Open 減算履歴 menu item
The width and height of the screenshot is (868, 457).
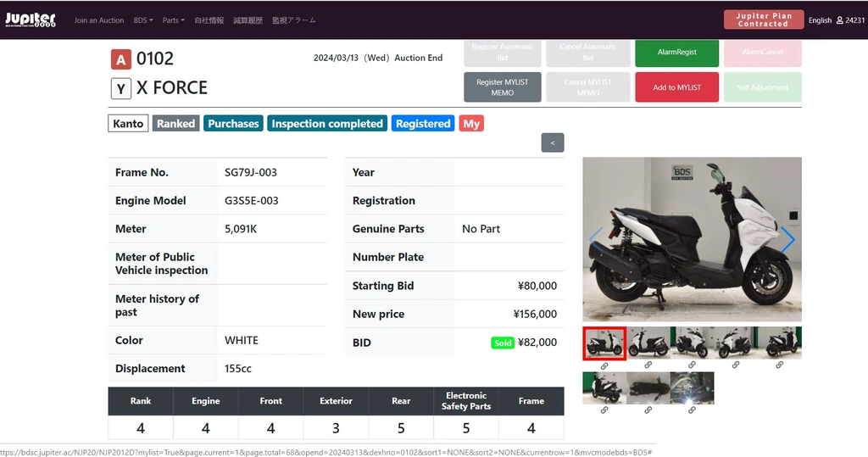click(x=248, y=20)
